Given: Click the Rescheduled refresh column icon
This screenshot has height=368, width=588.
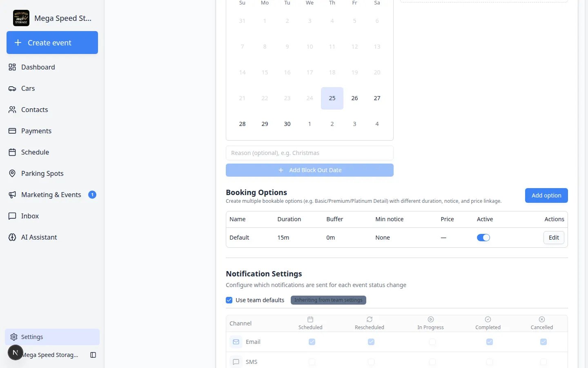Looking at the screenshot, I should 370,319.
